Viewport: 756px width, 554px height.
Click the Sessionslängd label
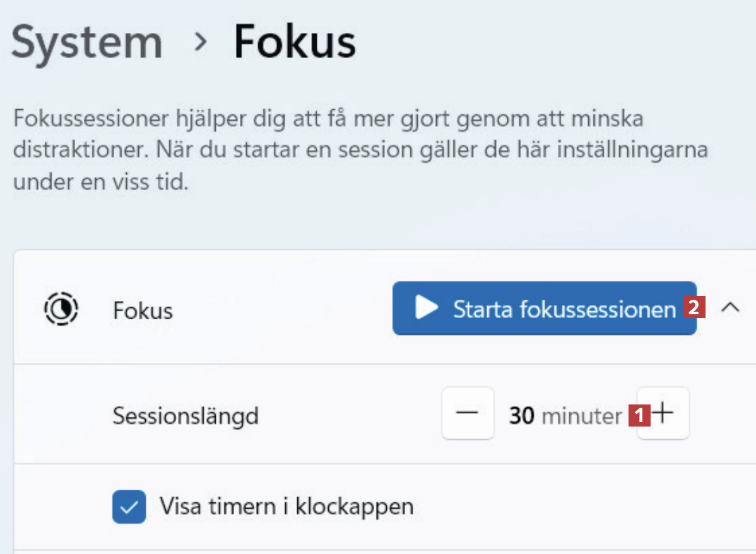pos(186,416)
